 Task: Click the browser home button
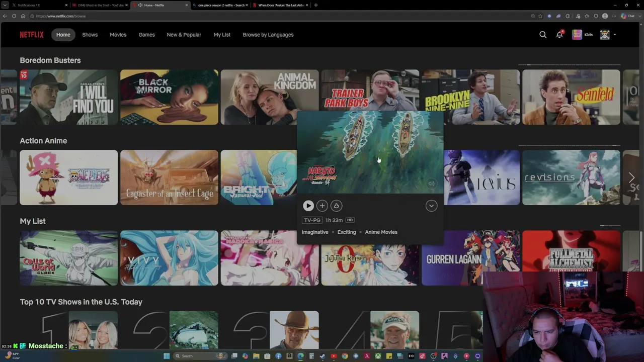(x=23, y=16)
